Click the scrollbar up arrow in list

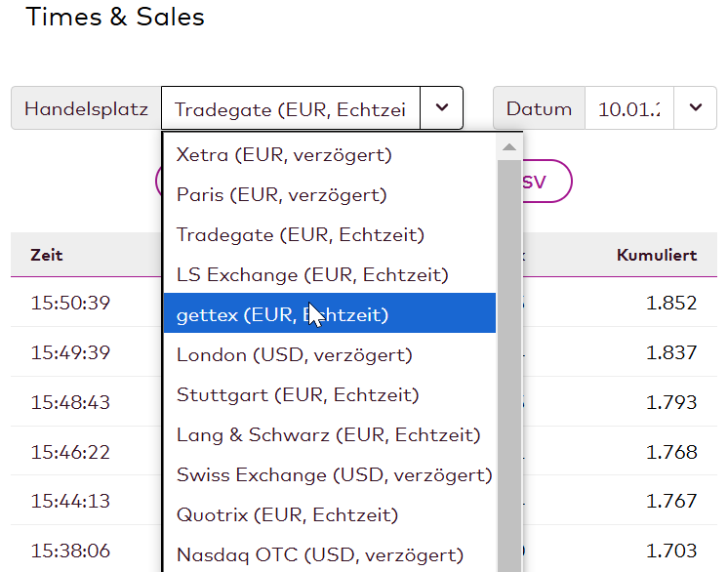tap(509, 147)
